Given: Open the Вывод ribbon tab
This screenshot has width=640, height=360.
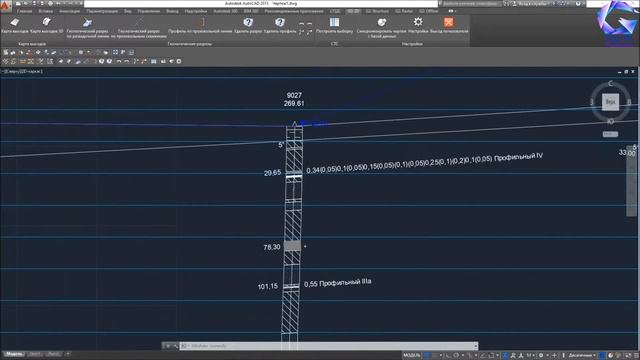Looking at the screenshot, I should point(172,11).
